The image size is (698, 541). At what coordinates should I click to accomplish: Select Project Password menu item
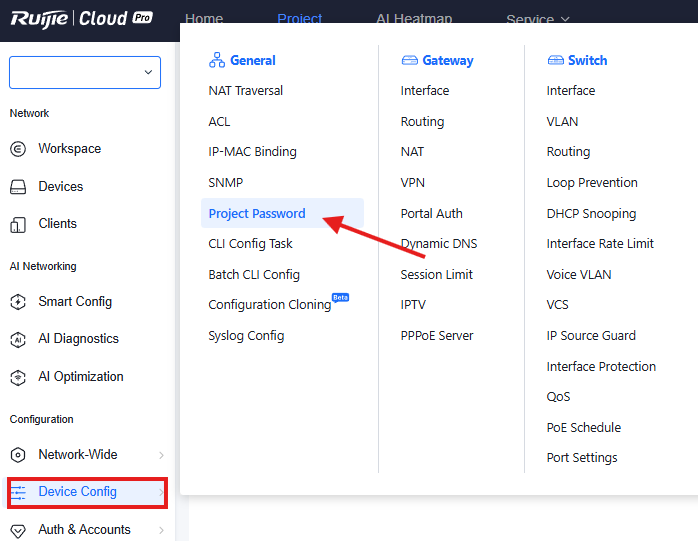click(x=257, y=213)
